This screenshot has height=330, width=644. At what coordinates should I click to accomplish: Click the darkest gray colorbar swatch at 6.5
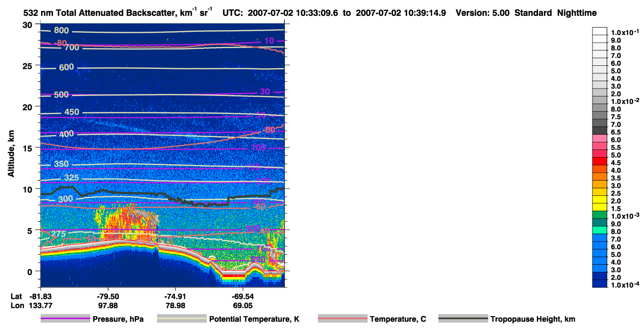point(600,130)
